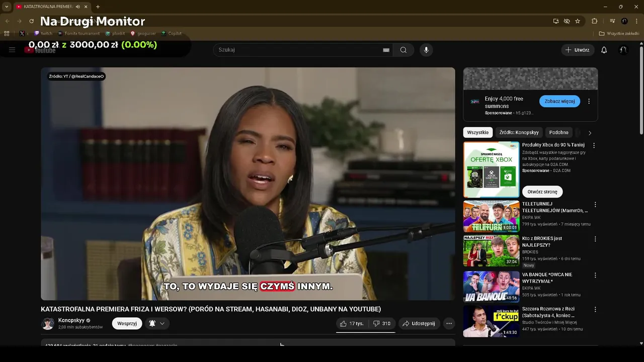This screenshot has height=362, width=644.
Task: Select the Źródło: Konopskyy filter chip
Action: [519, 132]
